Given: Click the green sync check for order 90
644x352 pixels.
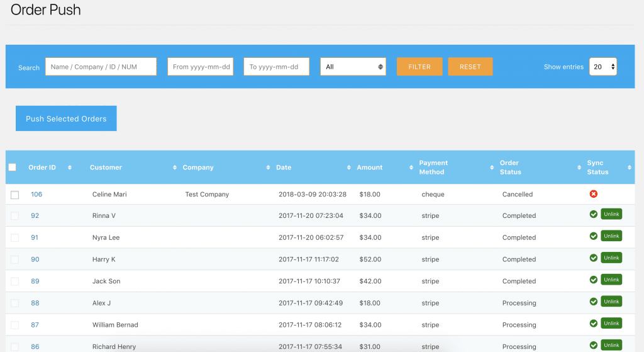Looking at the screenshot, I should click(594, 258).
